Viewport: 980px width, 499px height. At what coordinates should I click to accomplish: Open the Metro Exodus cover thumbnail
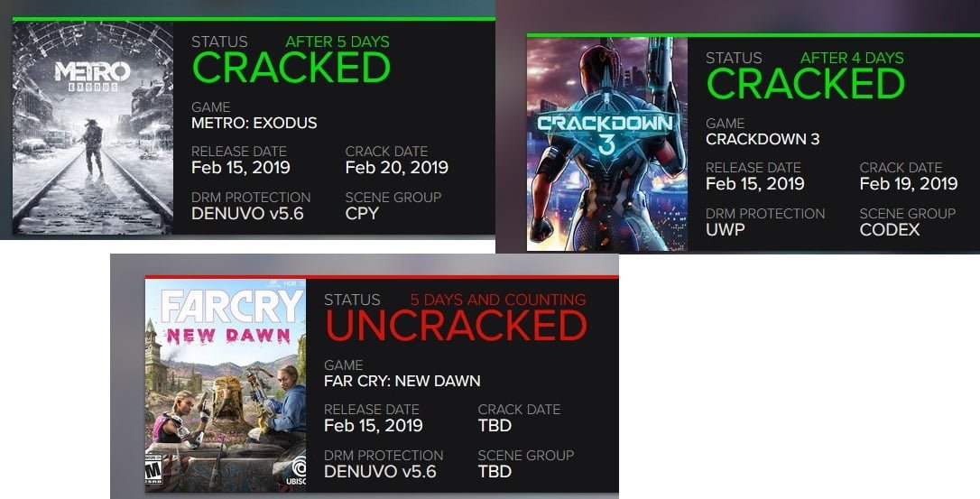click(94, 129)
